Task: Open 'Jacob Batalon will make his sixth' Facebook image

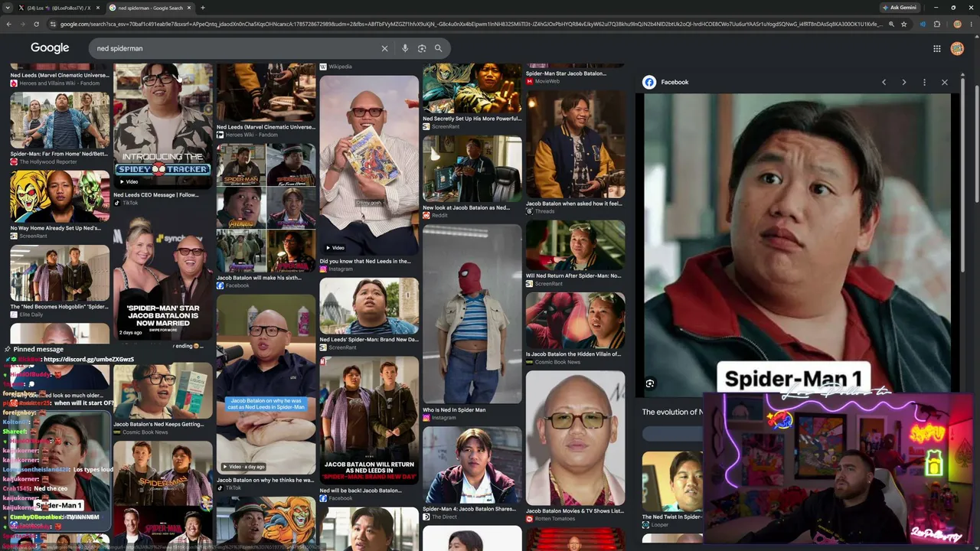Action: click(x=266, y=208)
